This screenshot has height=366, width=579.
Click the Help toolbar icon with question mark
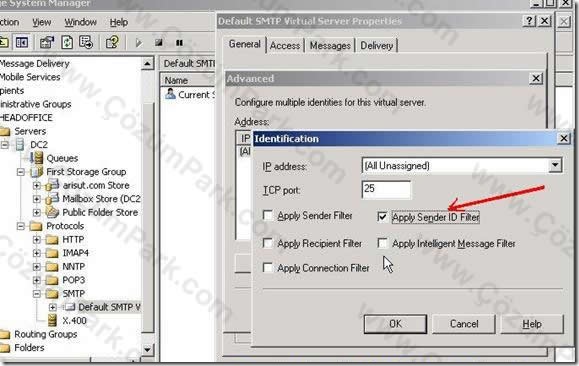click(x=112, y=43)
